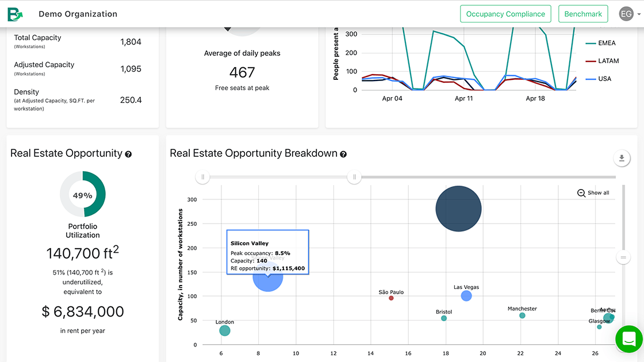
Task: Click the EG user avatar
Action: (x=626, y=14)
